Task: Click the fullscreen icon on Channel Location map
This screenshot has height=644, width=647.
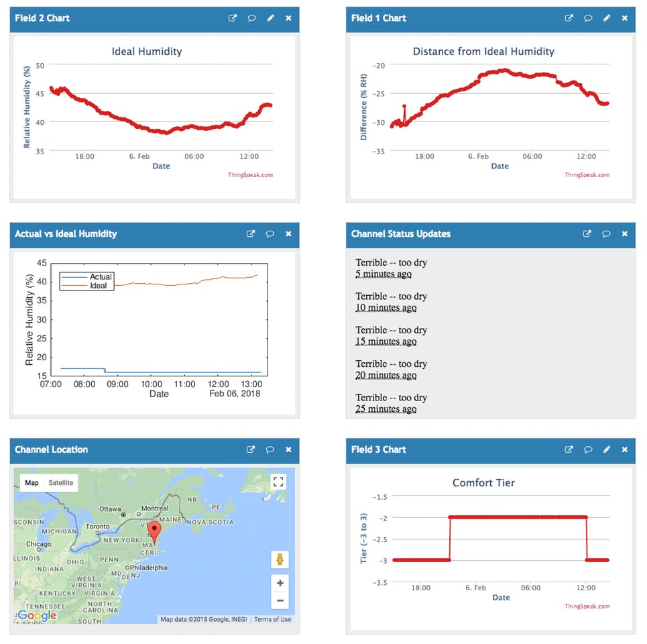Action: point(280,480)
